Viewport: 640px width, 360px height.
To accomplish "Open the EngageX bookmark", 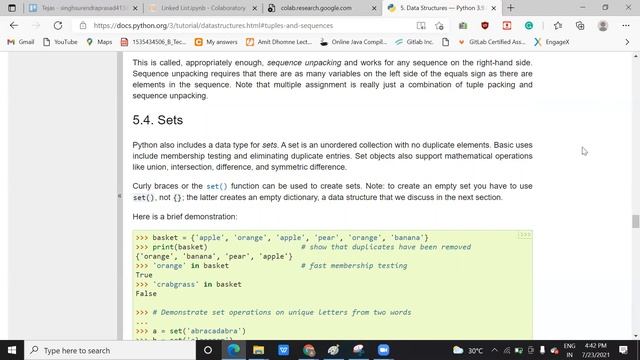I will point(552,42).
